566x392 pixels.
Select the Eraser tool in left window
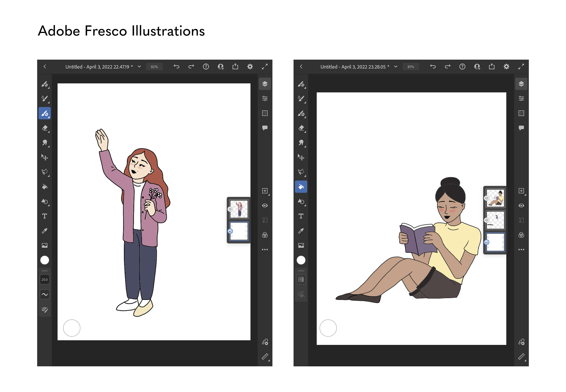point(45,128)
